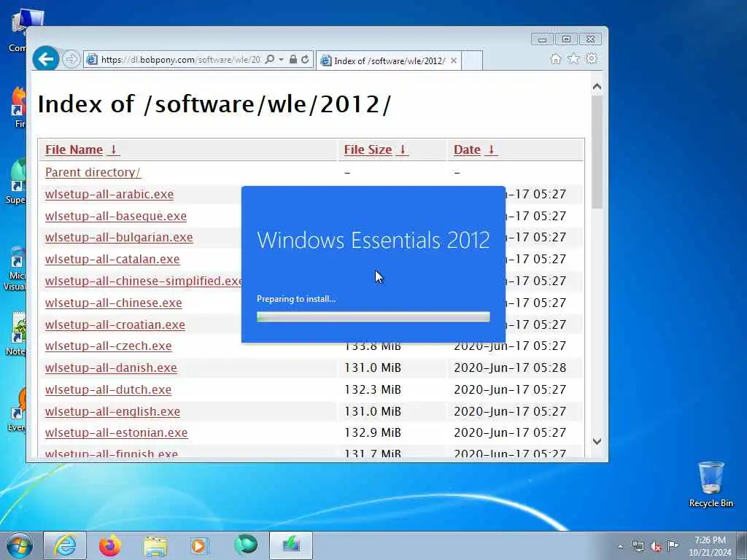Sort by File Size column

click(x=376, y=149)
